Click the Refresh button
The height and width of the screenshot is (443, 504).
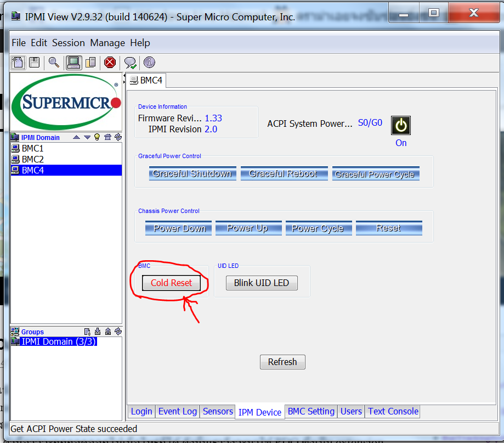click(x=282, y=362)
